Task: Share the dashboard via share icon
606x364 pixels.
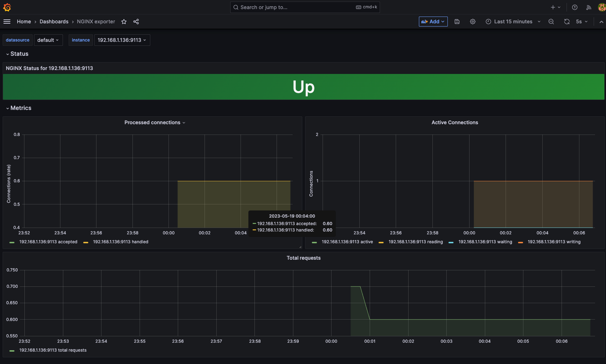Action: (136, 22)
